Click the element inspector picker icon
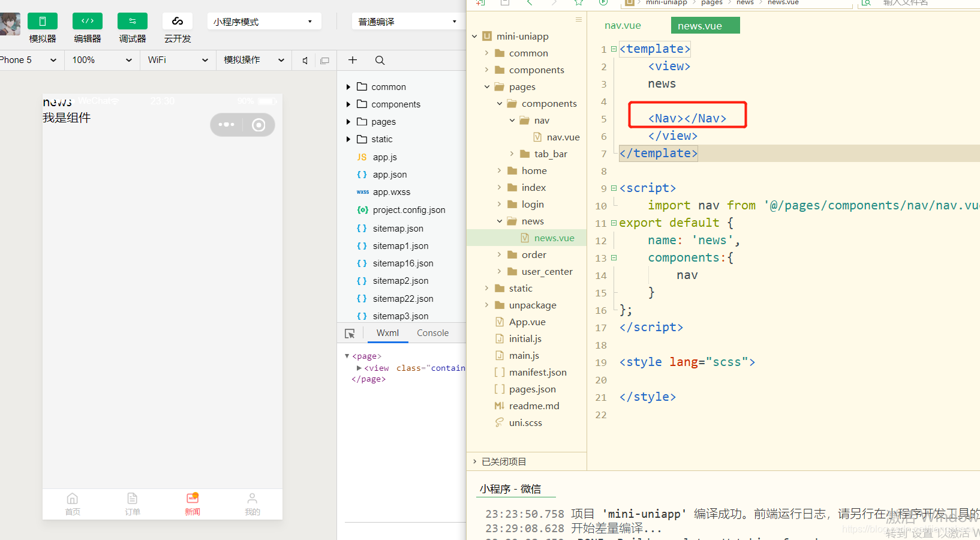The image size is (980, 540). coord(350,334)
